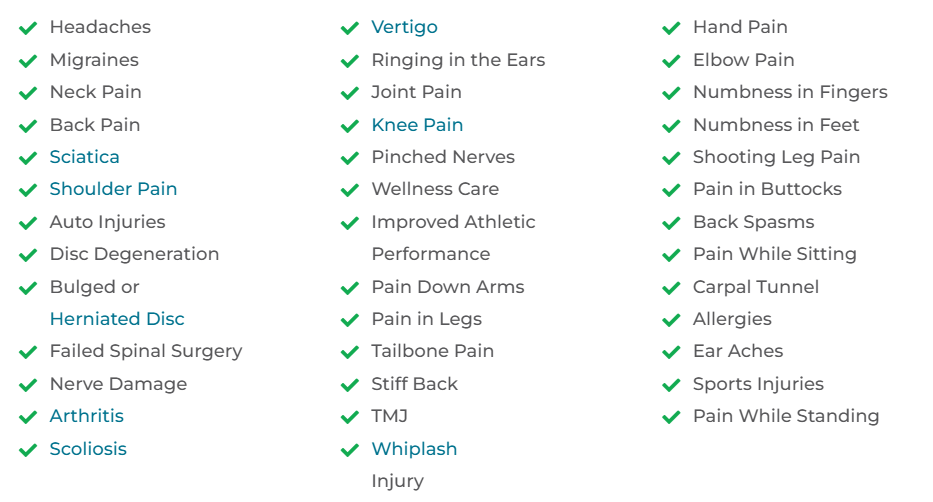Click the checkmark beside Carpal Tunnel

(671, 288)
